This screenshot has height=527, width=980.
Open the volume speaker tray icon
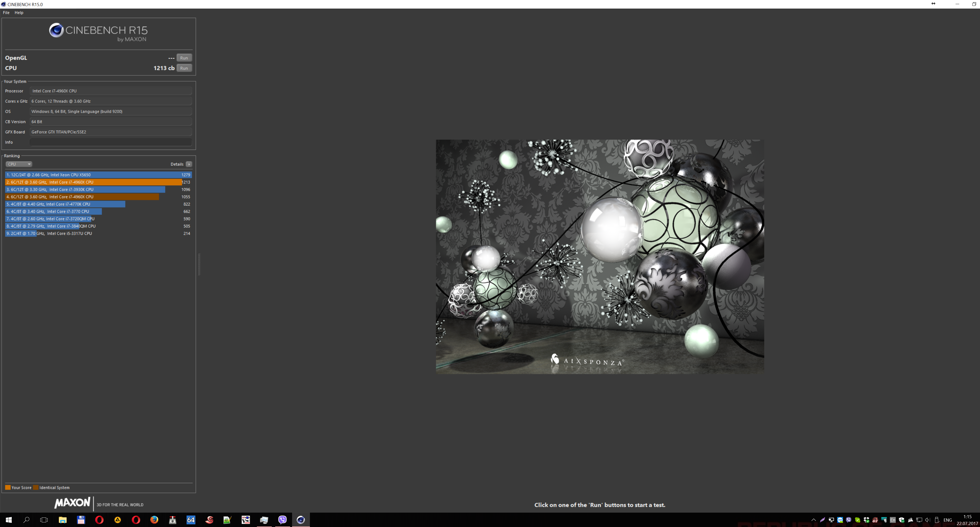click(x=927, y=520)
